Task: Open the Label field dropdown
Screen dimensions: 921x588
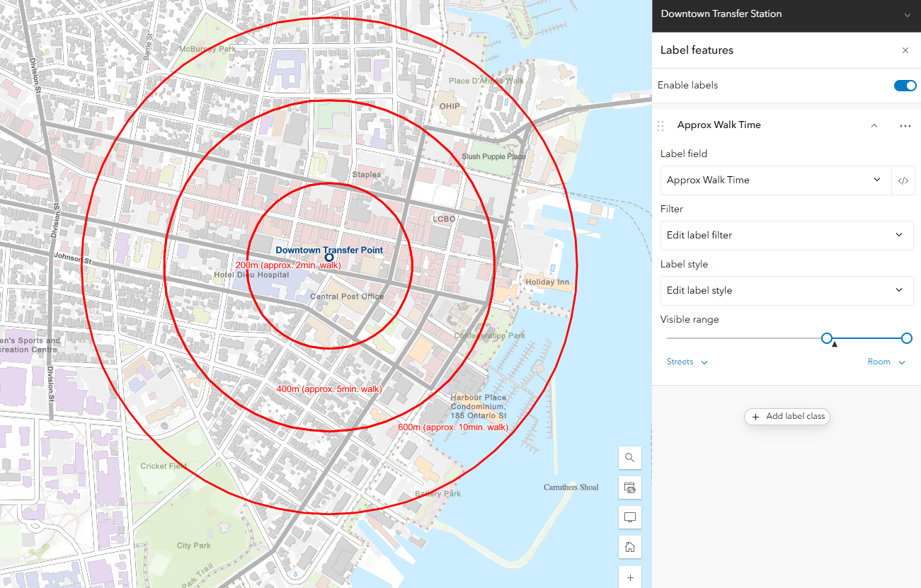Action: tap(776, 180)
